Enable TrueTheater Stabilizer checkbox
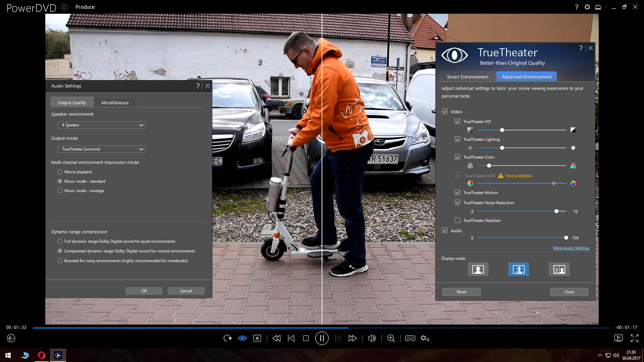The image size is (644, 362). [x=458, y=220]
